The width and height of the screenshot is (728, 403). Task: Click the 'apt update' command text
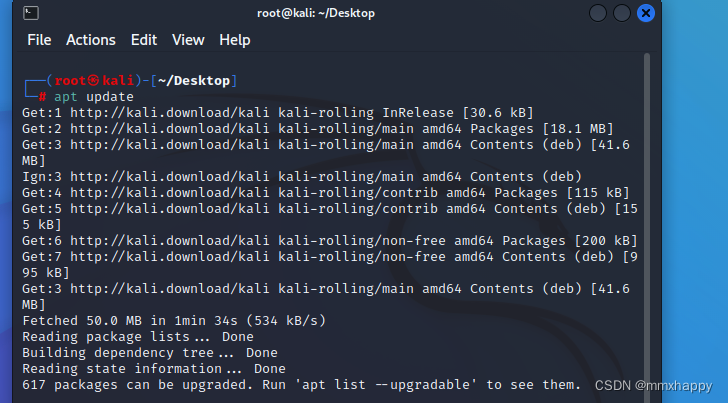pos(94,97)
